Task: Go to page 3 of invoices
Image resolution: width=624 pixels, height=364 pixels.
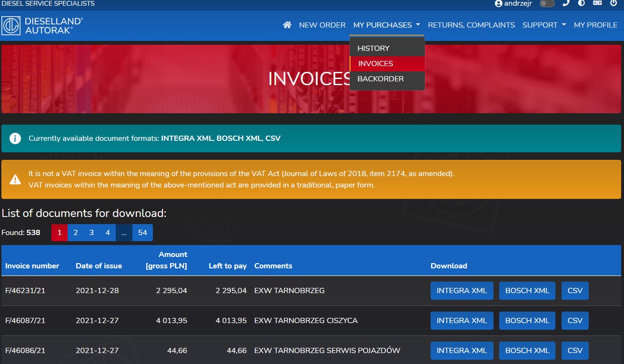Action: [92, 233]
